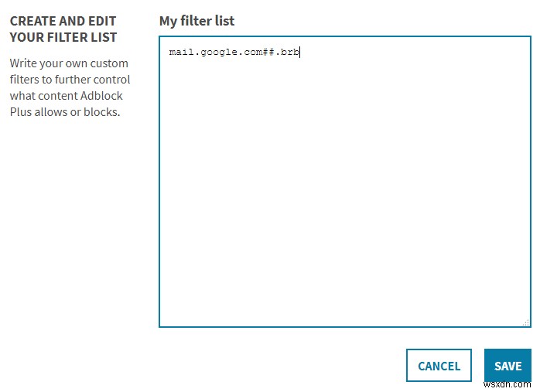
Task: Click the 'Plus allows or blocks.' text line
Action: click(65, 111)
